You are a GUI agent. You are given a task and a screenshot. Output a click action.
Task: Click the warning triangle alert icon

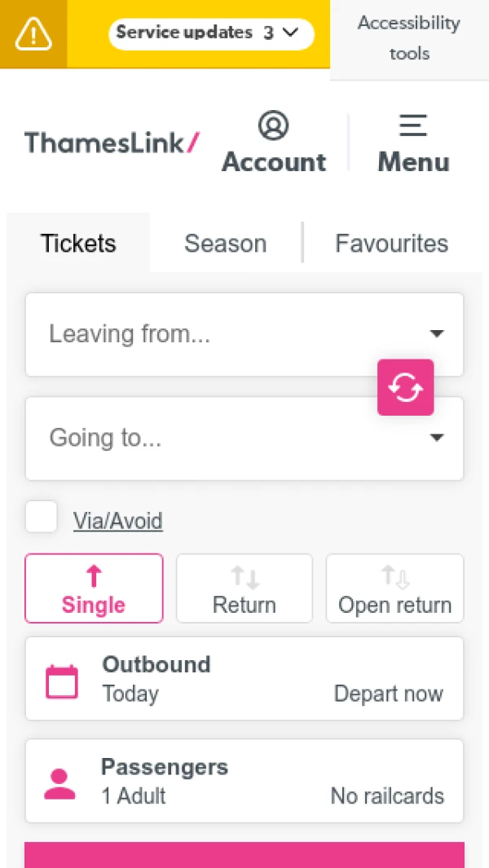click(x=33, y=33)
